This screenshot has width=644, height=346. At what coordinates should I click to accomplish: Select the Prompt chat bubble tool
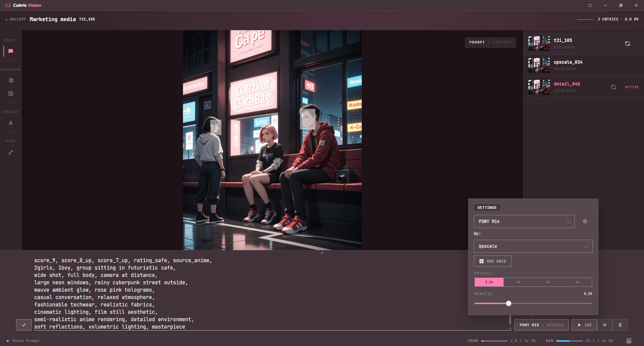point(11,51)
